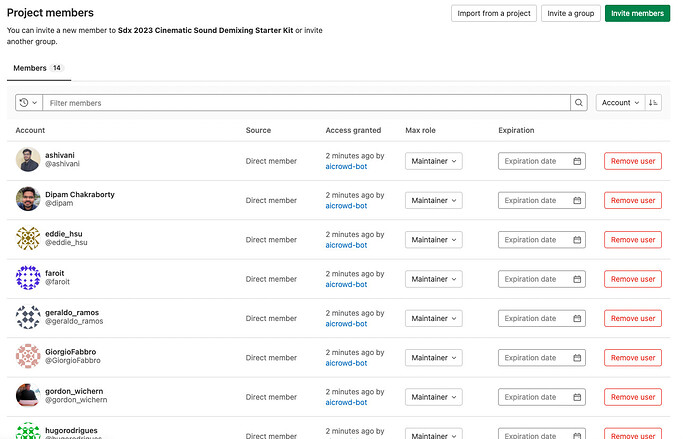Viewport: 690px width, 439px height.
Task: Open faroit's profile name link
Action: point(55,273)
